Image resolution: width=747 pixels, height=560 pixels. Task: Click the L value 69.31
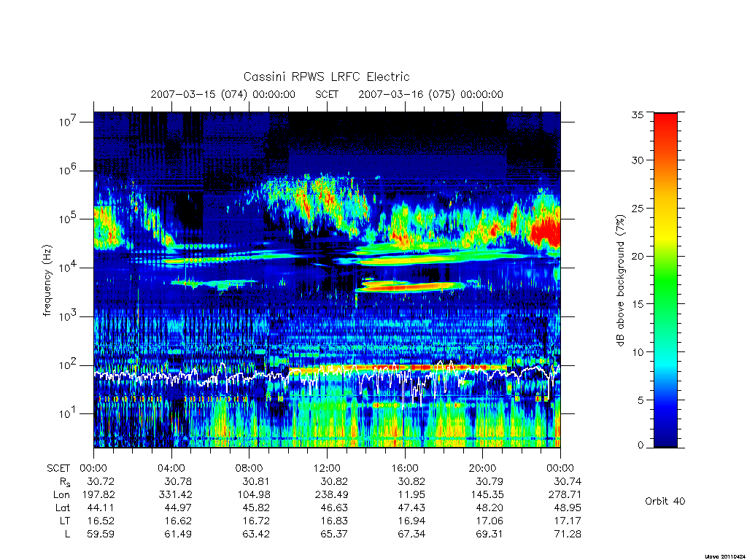pyautogui.click(x=489, y=534)
